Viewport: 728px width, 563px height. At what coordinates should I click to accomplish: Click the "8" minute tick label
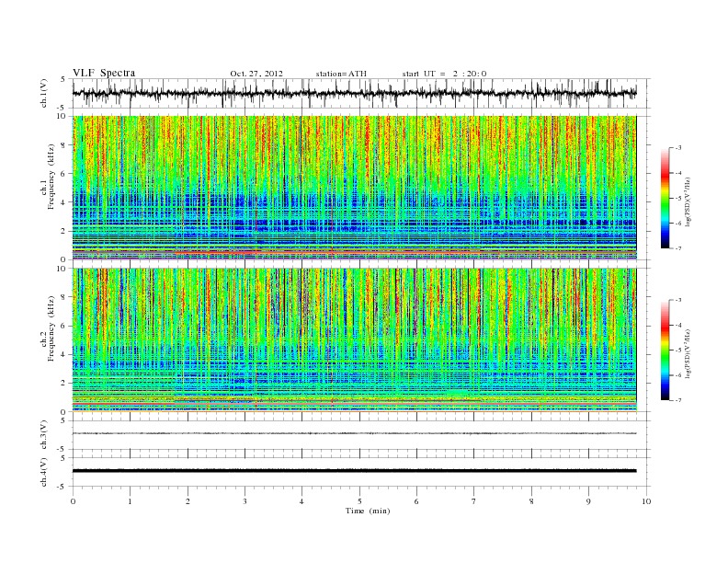coord(531,501)
